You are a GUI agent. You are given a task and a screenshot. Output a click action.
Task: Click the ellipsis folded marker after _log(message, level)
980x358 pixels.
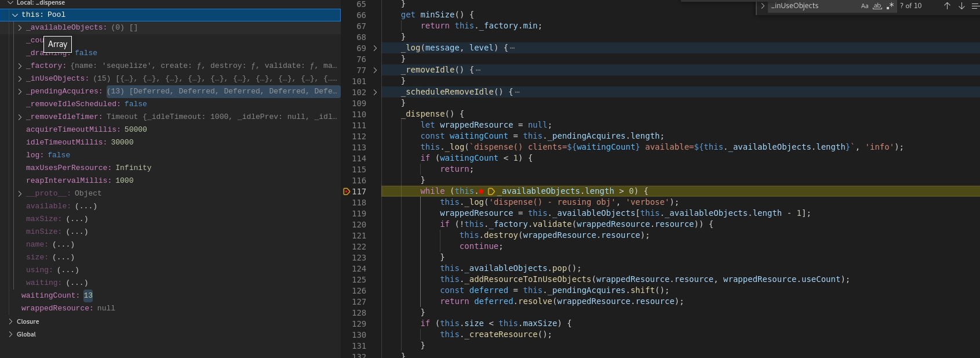pyautogui.click(x=512, y=48)
